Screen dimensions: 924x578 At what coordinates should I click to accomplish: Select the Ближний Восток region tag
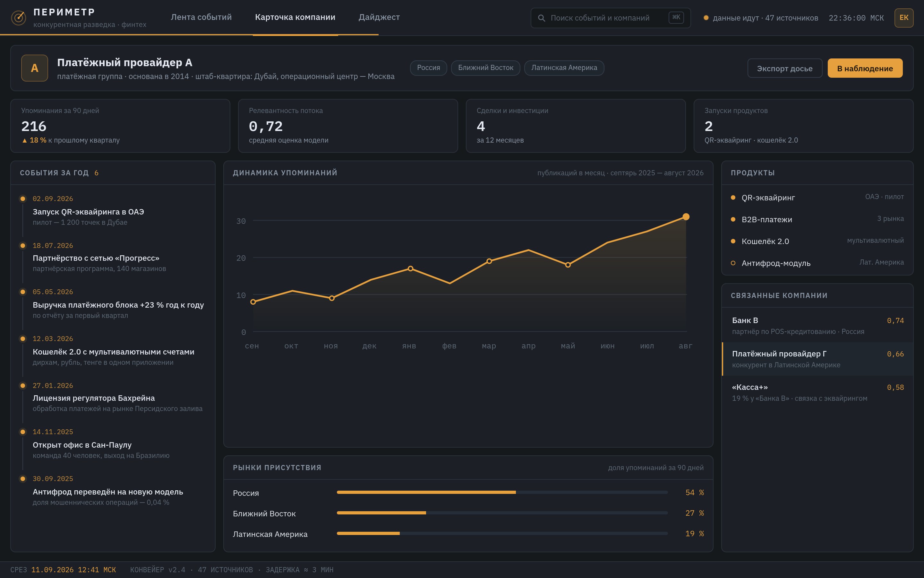(x=486, y=68)
